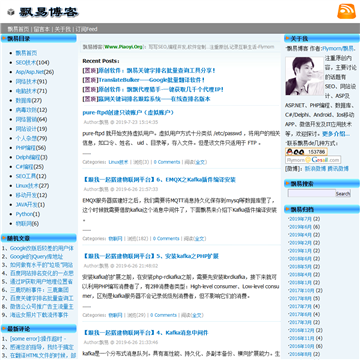Viewport: 360px width, 360px height.
Task: Open the post title '4、Kafka消息中间件'
Action: pyautogui.click(x=145, y=333)
